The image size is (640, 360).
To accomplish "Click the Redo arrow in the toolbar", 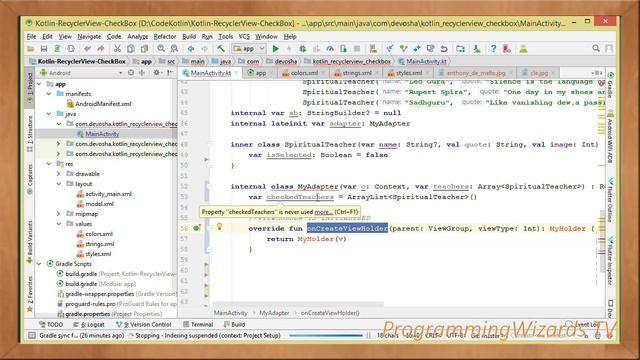I will pyautogui.click(x=101, y=49).
